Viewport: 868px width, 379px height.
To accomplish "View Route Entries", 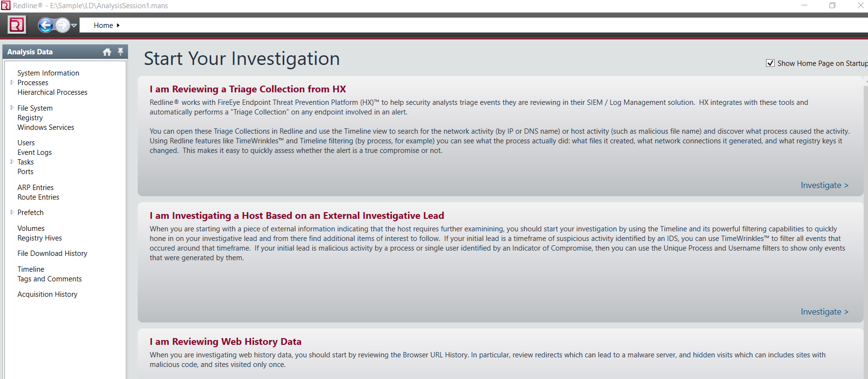I will coord(38,197).
